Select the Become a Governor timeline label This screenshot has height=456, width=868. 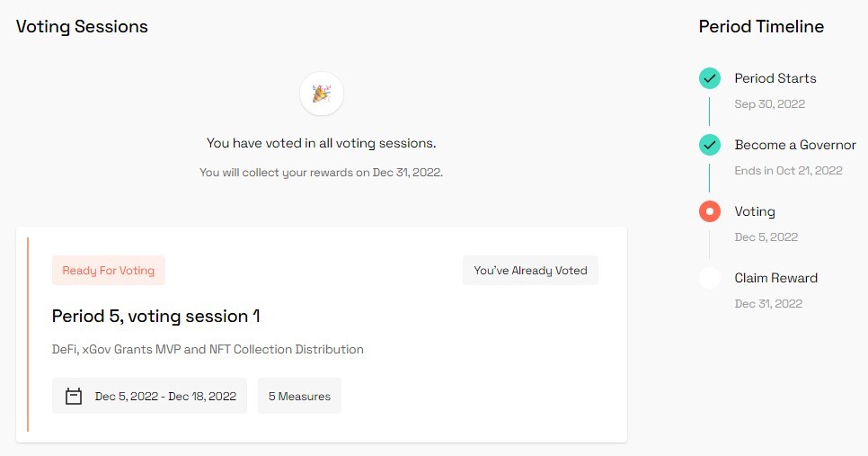tap(795, 145)
